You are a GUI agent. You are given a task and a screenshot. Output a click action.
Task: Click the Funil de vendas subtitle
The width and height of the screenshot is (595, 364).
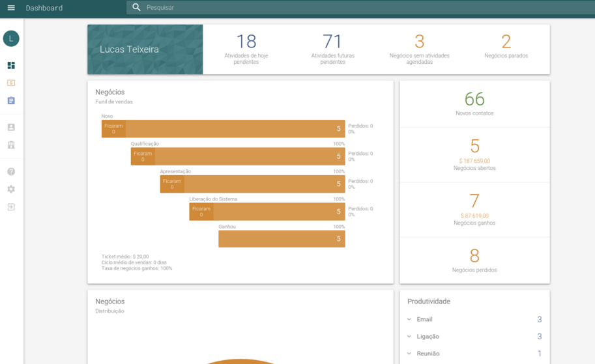114,102
